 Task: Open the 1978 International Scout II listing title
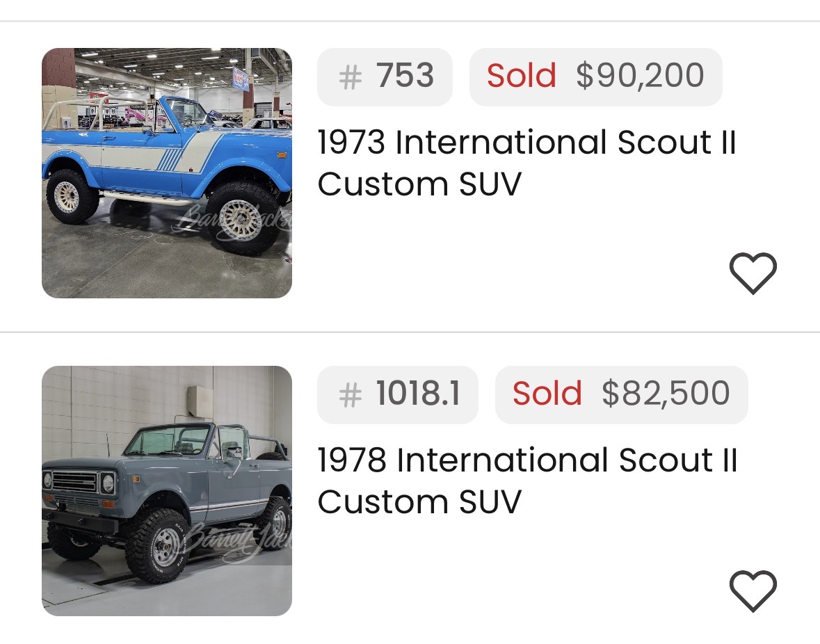(x=526, y=461)
